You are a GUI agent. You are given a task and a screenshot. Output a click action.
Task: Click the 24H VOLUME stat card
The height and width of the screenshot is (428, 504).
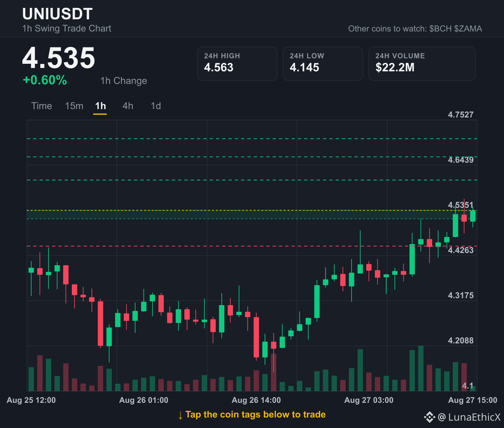click(422, 64)
